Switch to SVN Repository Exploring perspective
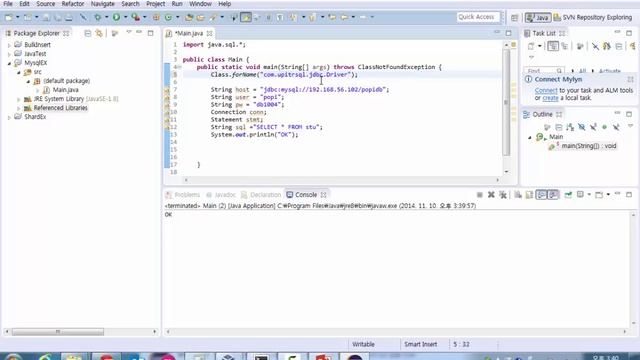Viewport: 640px width, 360px height. pos(593,18)
